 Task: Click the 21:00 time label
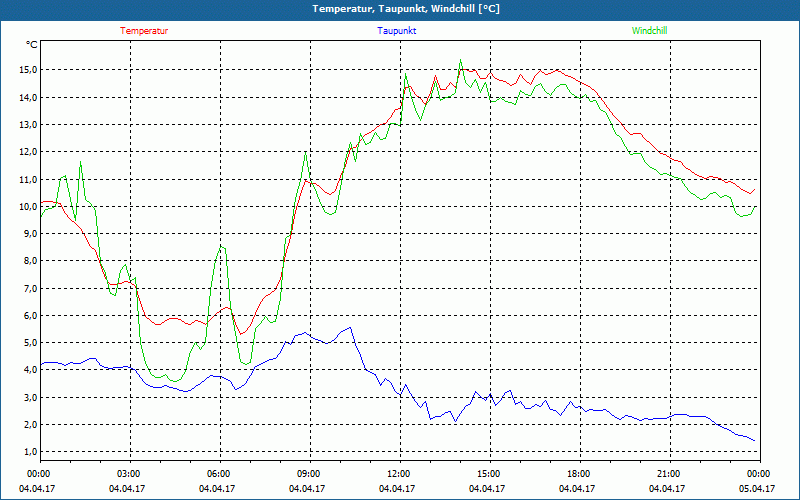[x=667, y=474]
